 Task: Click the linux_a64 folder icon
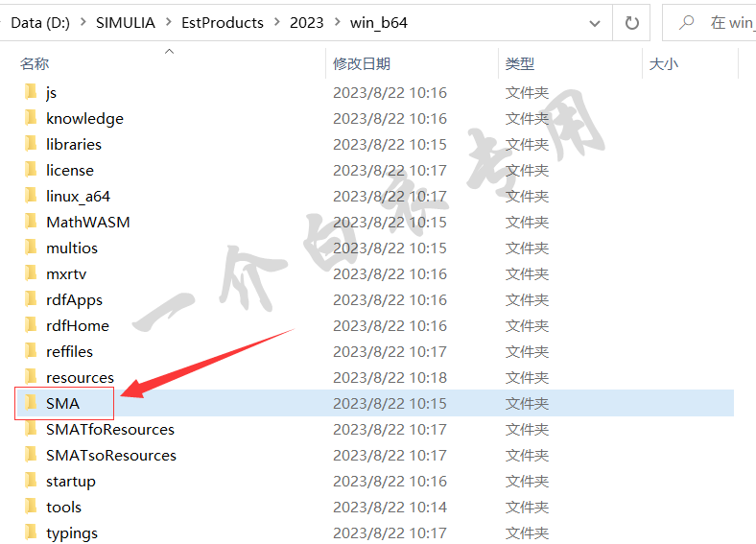click(31, 196)
